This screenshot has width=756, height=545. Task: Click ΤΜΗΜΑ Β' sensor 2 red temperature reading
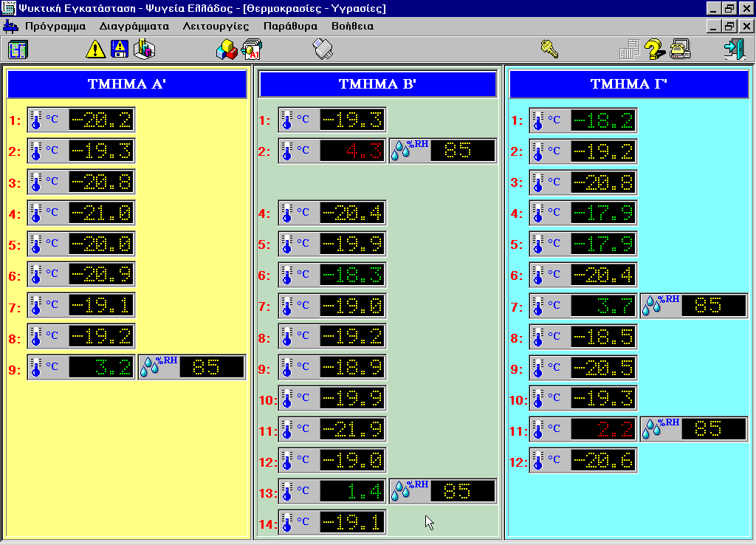click(353, 151)
